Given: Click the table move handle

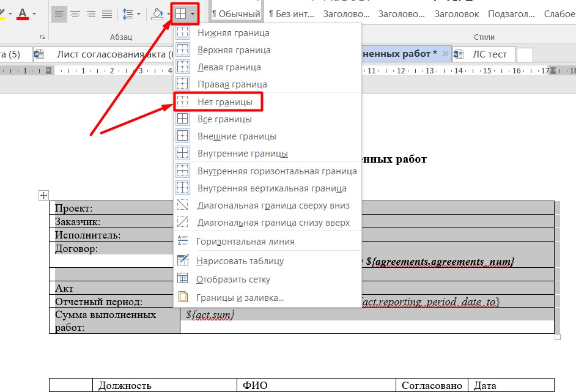Looking at the screenshot, I should pyautogui.click(x=43, y=195).
